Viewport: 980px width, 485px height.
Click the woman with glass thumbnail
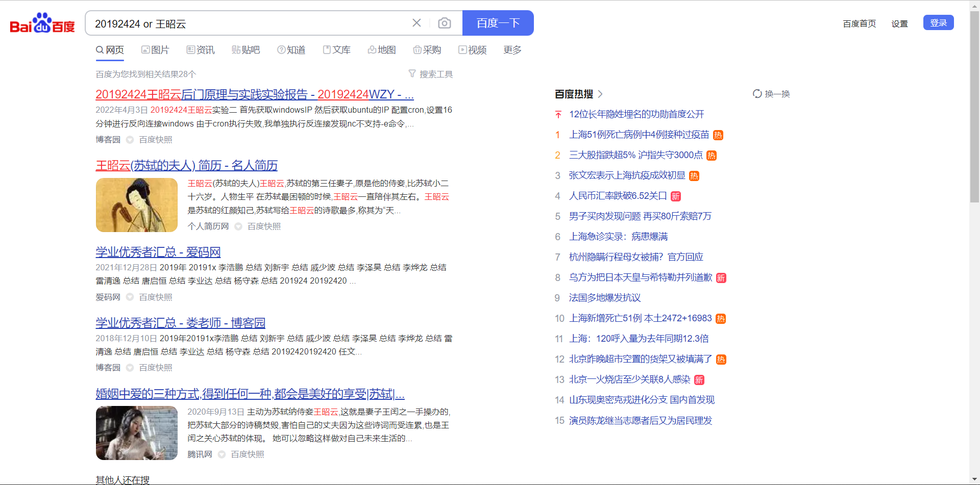(x=137, y=433)
